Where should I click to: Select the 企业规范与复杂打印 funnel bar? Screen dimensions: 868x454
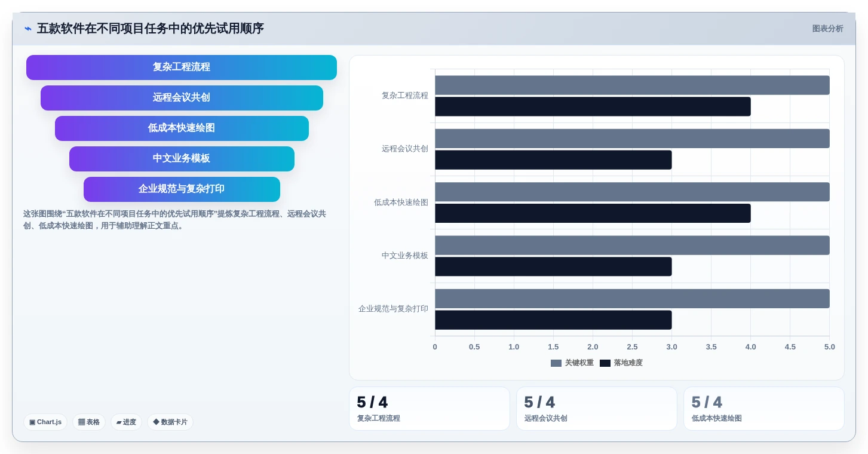(182, 189)
